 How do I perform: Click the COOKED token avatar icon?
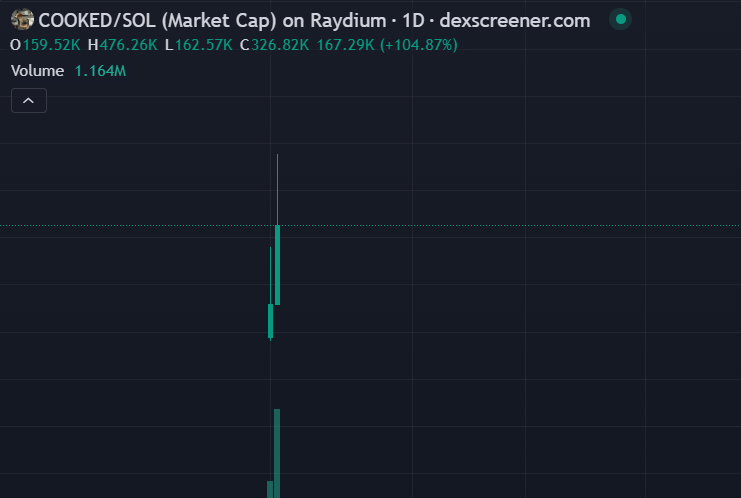22,19
